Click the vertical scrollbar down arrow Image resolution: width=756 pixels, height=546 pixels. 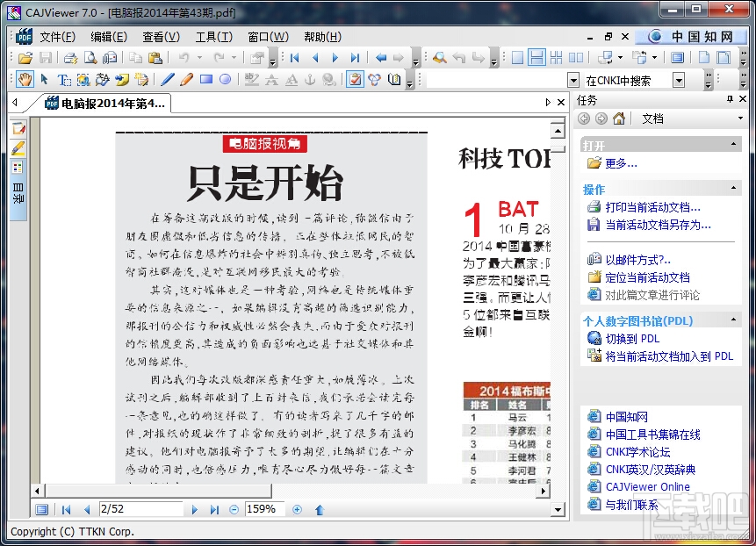[x=558, y=509]
